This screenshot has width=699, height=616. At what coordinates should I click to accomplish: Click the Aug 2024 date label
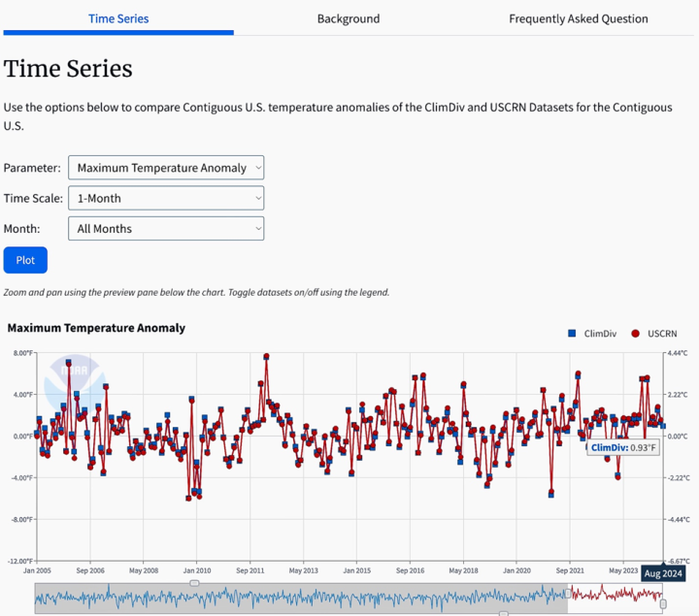click(x=664, y=574)
